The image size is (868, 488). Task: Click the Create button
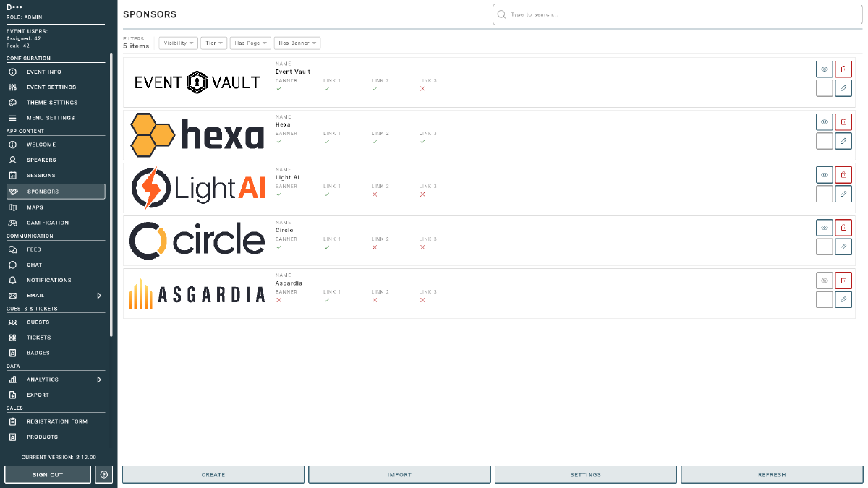(213, 475)
